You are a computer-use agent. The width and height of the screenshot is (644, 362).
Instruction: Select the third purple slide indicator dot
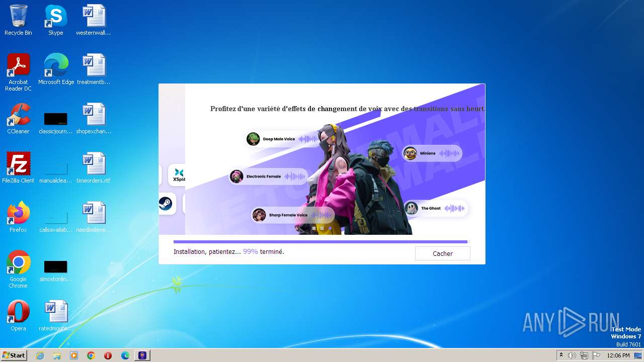pos(330,228)
